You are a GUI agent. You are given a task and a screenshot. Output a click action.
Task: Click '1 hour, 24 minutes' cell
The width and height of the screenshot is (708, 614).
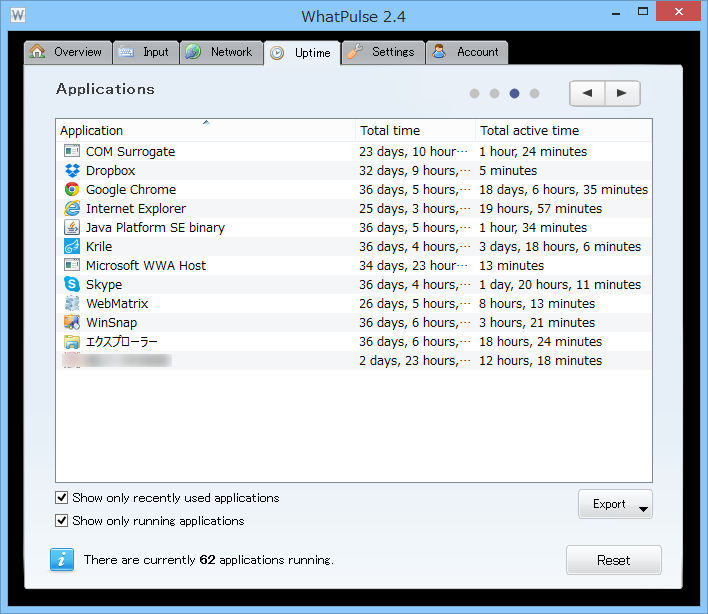click(x=533, y=152)
